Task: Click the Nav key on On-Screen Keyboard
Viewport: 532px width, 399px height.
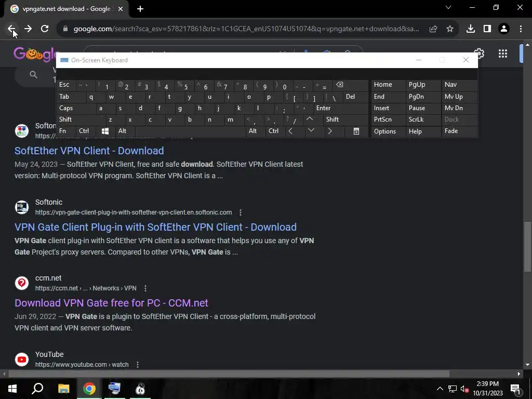Action: [x=459, y=85]
